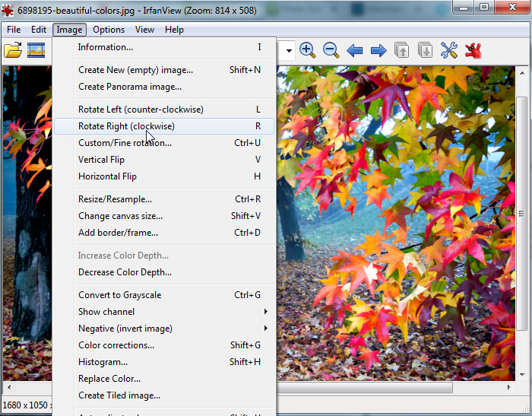Viewport: 532px width, 416px height.
Task: Open the Color corrections dialog entry
Action: pos(116,345)
